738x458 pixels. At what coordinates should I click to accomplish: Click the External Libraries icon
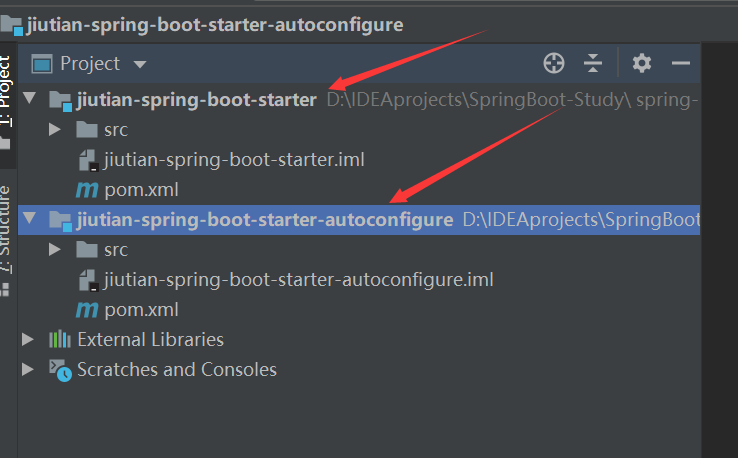tap(60, 339)
